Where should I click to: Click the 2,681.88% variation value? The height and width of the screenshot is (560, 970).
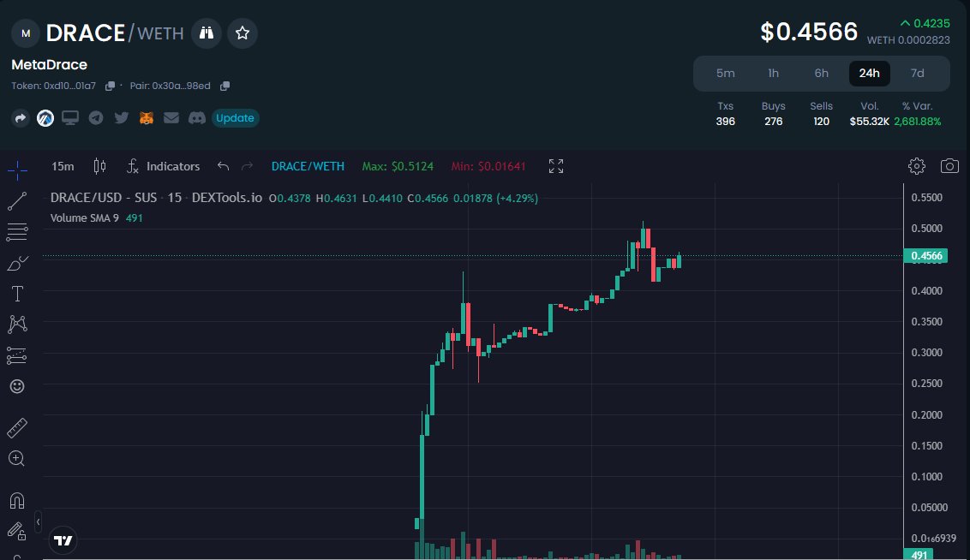click(x=918, y=121)
